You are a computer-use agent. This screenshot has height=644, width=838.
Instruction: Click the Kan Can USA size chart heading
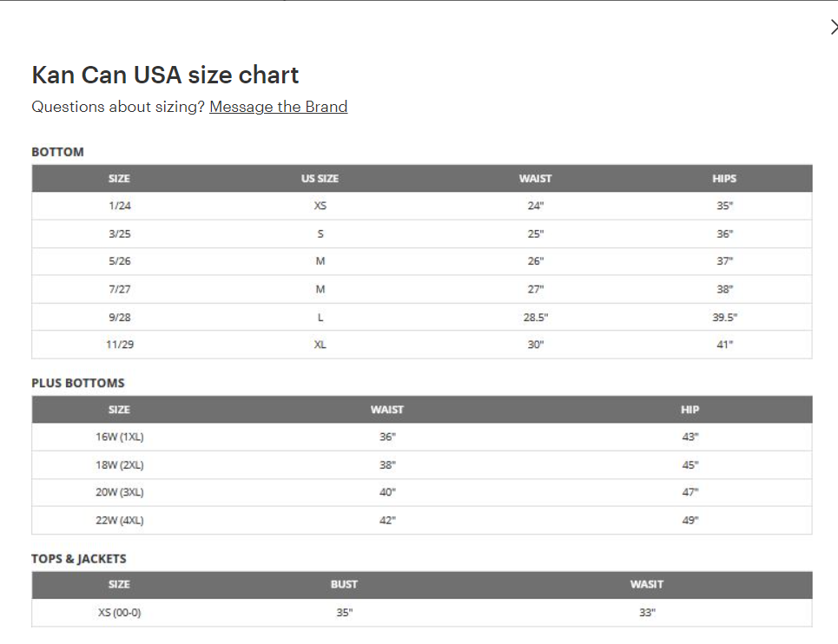[x=165, y=75]
